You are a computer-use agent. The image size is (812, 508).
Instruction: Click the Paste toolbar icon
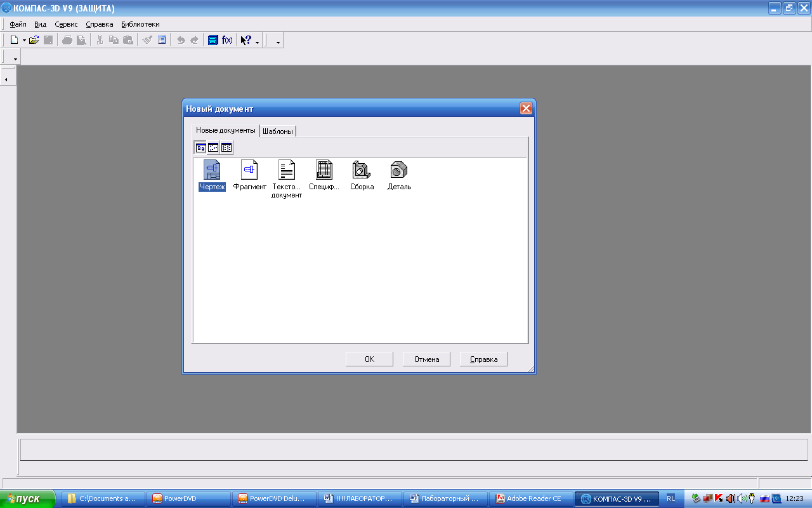click(128, 40)
